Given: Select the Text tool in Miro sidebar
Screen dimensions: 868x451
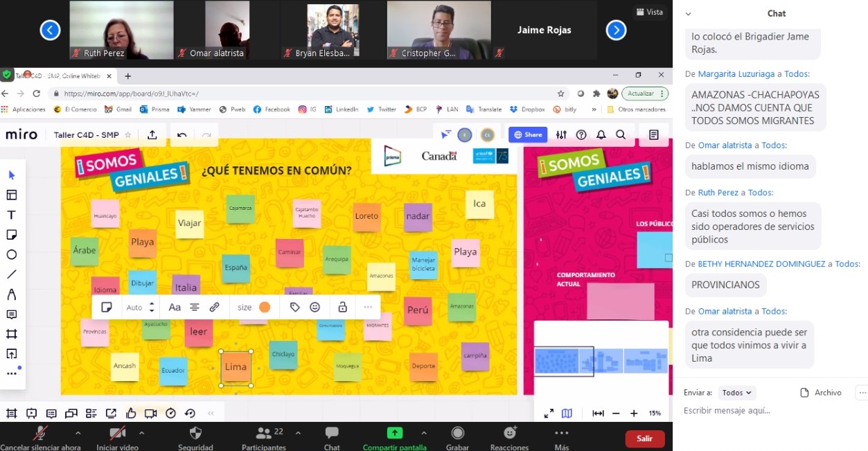Looking at the screenshot, I should [x=12, y=215].
